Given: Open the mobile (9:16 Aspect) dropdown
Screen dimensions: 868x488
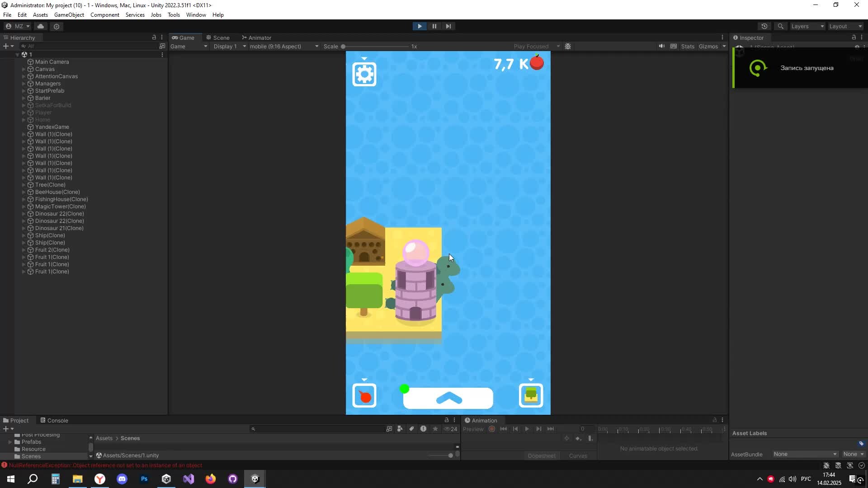Looking at the screenshot, I should [283, 46].
